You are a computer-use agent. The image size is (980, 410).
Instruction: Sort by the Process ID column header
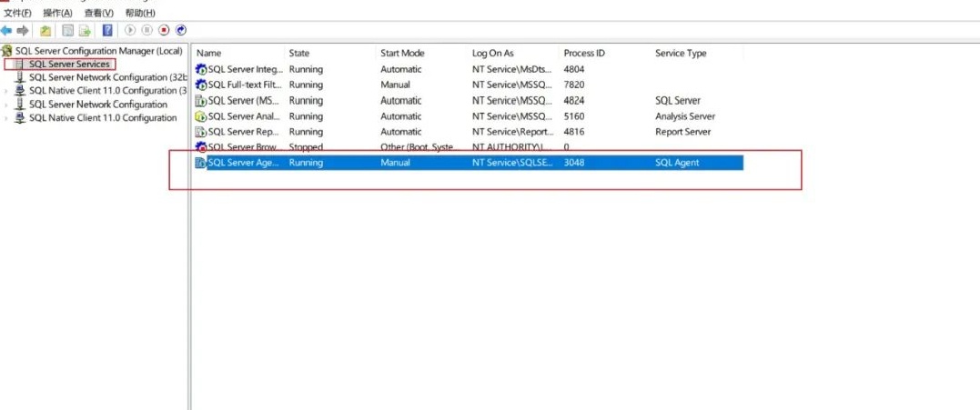pos(584,53)
